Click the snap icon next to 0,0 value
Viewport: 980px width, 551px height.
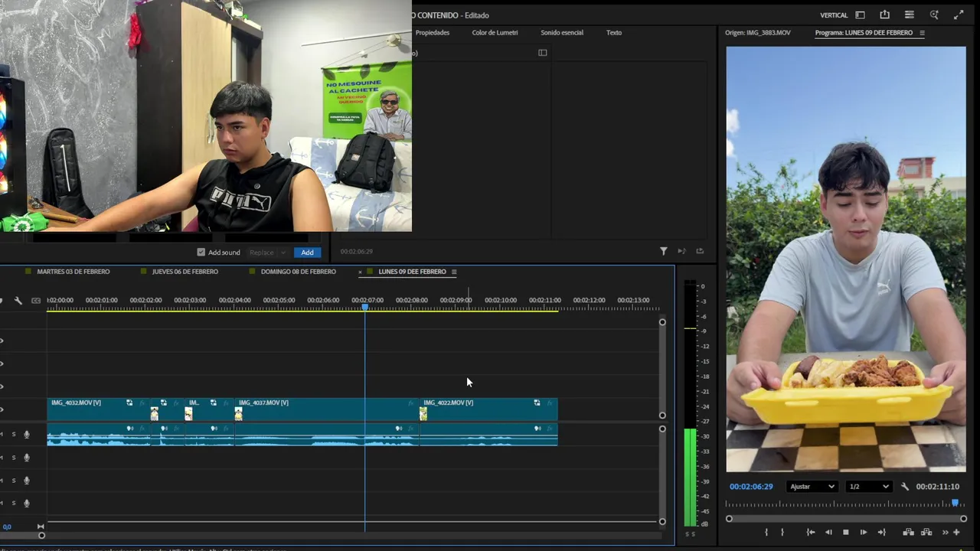click(41, 527)
